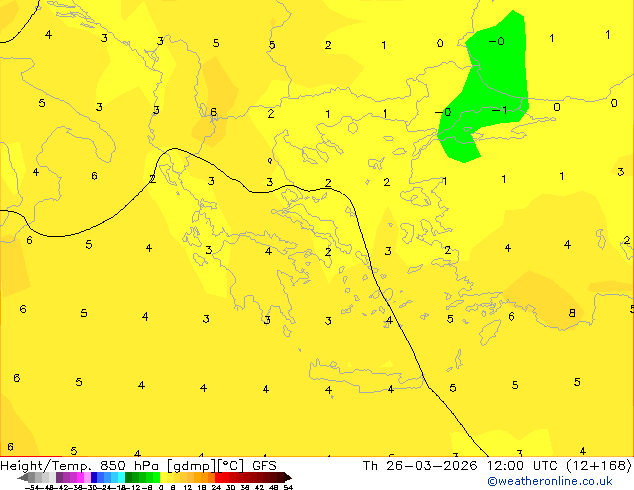Pick the bright red legend swatch at 24
Screen dimensions: 634x490
pyautogui.click(x=218, y=477)
